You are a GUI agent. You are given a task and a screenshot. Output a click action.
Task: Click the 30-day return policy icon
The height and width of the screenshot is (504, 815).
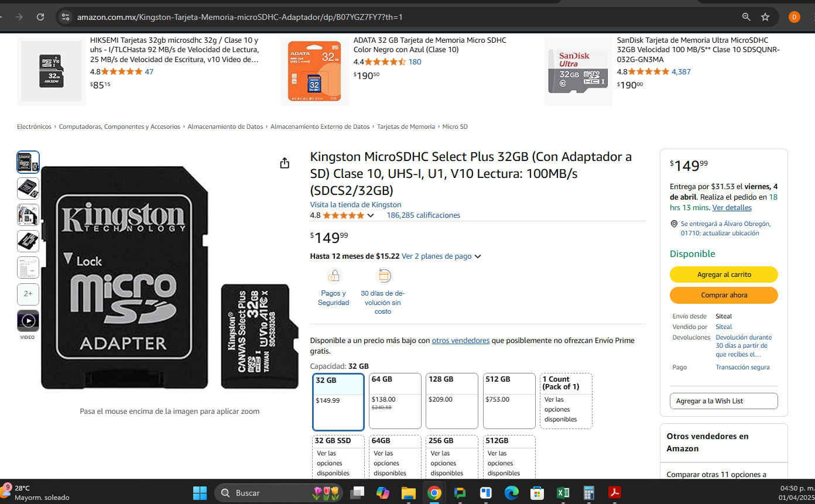pos(383,276)
